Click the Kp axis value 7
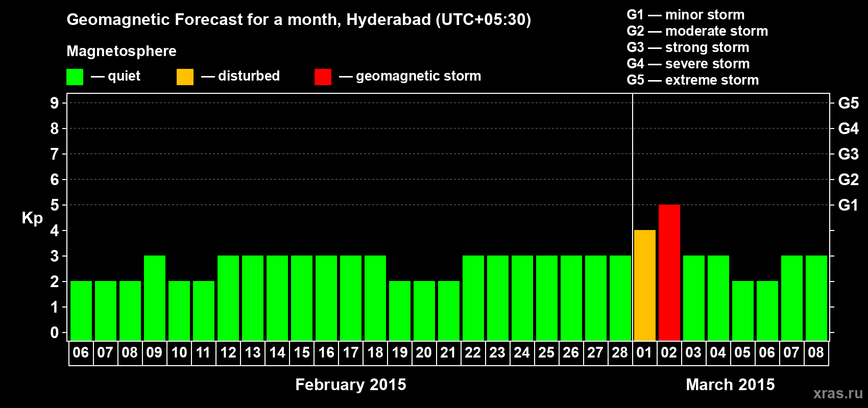The width and height of the screenshot is (868, 408). (x=55, y=154)
